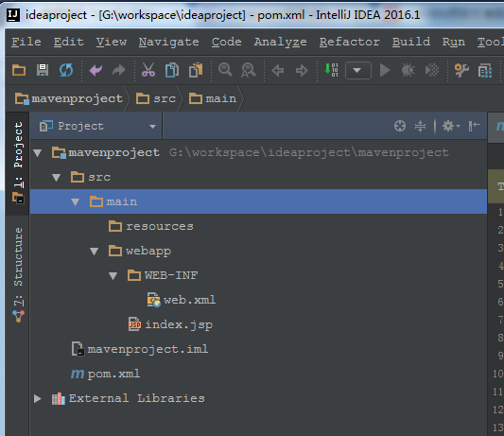Select the main folder row
Screen dimensions: 504x436
258,201
